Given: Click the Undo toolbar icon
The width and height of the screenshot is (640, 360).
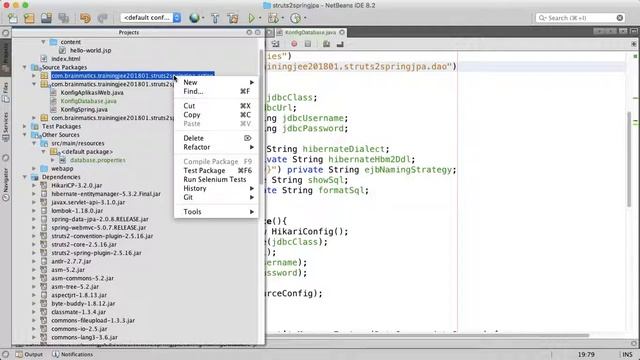Looking at the screenshot, I should point(85,18).
